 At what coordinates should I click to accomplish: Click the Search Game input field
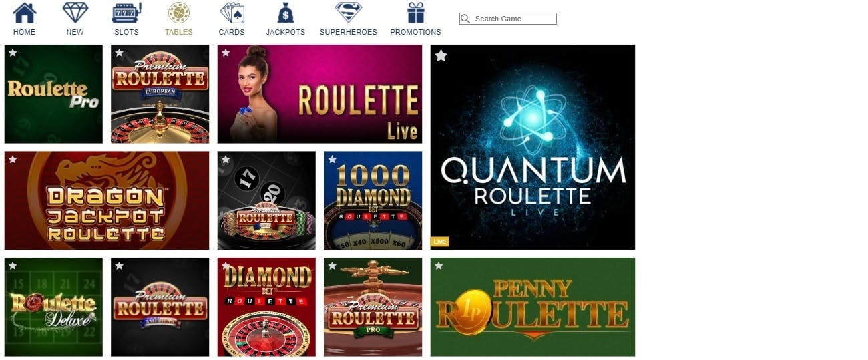[x=508, y=19]
